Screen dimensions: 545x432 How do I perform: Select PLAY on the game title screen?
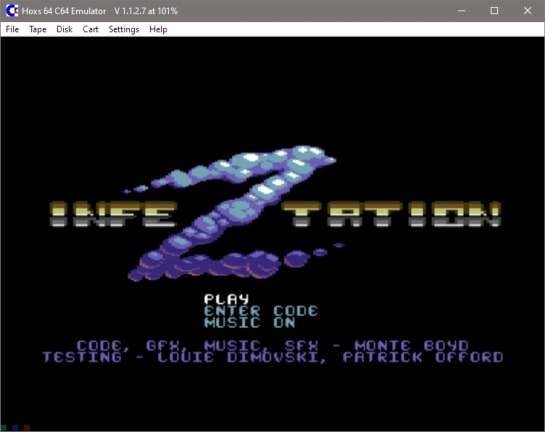pos(227,299)
